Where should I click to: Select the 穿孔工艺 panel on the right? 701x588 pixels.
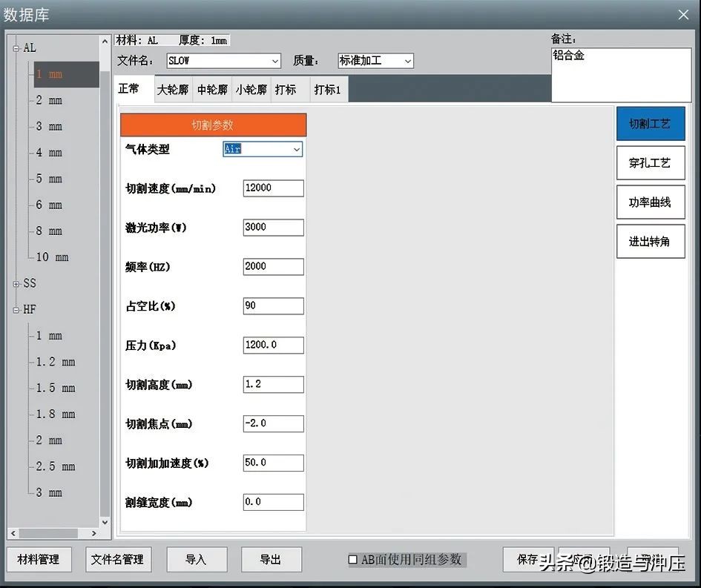(x=650, y=162)
